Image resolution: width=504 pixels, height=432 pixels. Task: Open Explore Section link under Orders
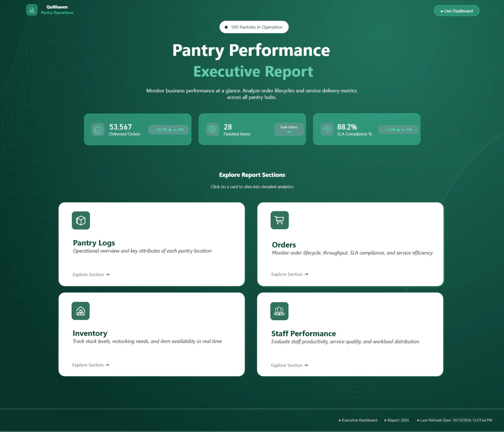290,274
